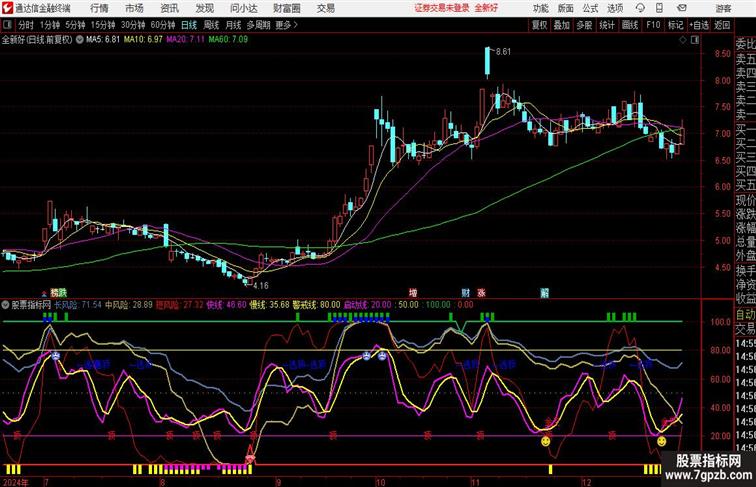Click the 8.61 high price label
Viewport: 756px width, 487px height.
(503, 52)
